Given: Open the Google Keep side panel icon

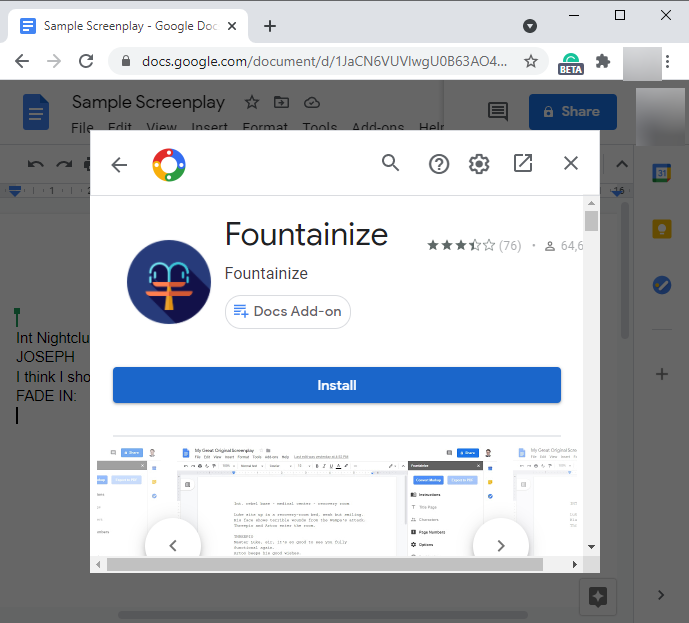Looking at the screenshot, I should [x=661, y=229].
